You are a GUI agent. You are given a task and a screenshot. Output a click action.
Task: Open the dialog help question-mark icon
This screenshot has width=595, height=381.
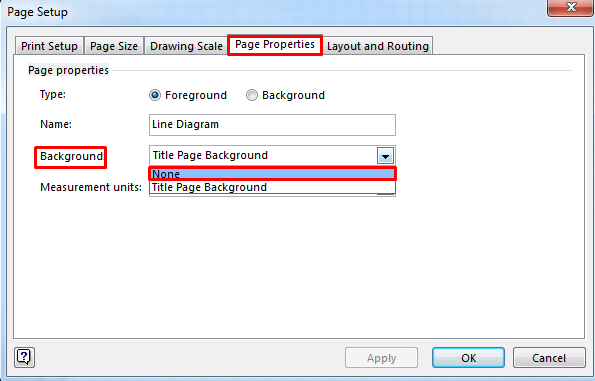[x=24, y=357]
